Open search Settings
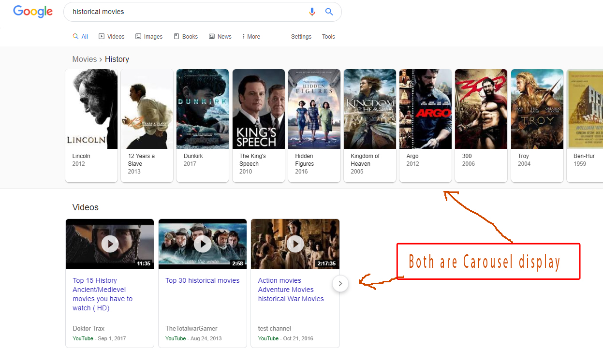Image resolution: width=603 pixels, height=364 pixels. pos(301,37)
